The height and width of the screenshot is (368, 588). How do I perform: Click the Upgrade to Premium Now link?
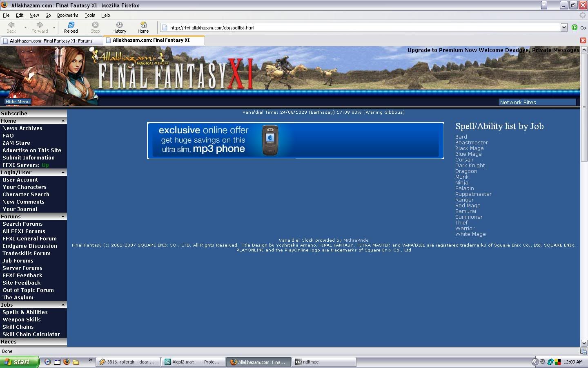tap(442, 50)
